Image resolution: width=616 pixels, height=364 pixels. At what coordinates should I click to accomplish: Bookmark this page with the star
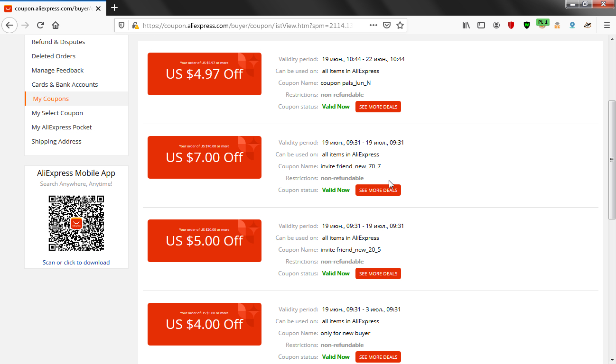tap(400, 25)
